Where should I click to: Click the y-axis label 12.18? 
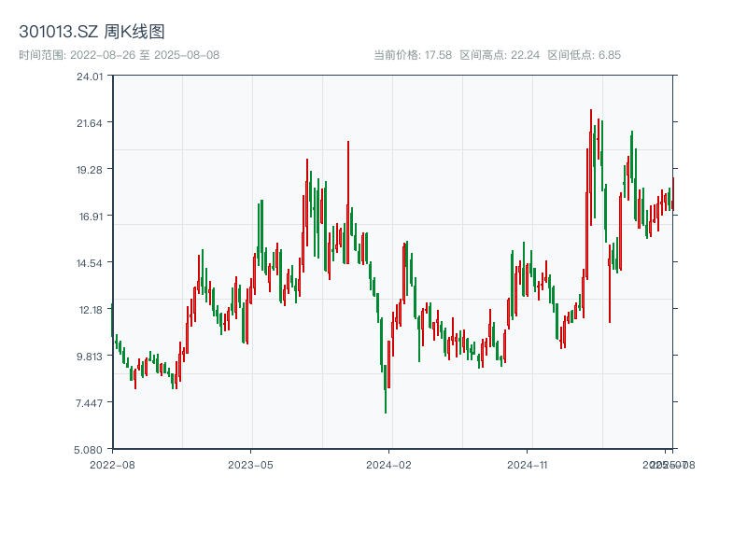click(x=91, y=310)
